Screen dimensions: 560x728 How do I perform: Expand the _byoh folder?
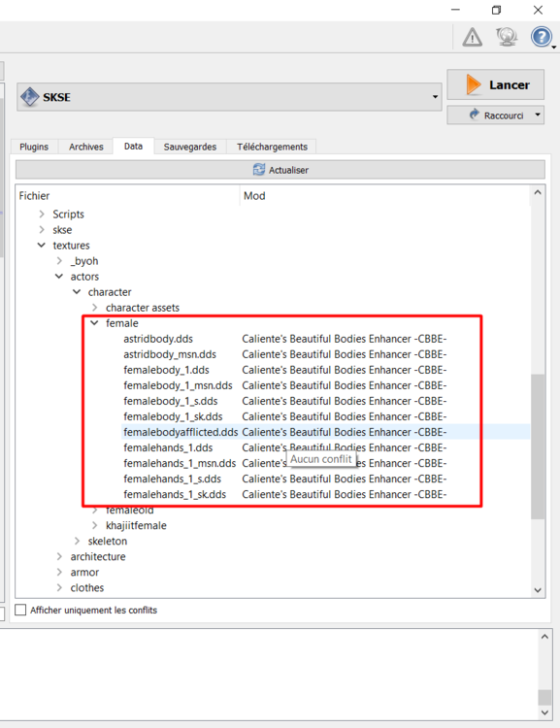[59, 261]
